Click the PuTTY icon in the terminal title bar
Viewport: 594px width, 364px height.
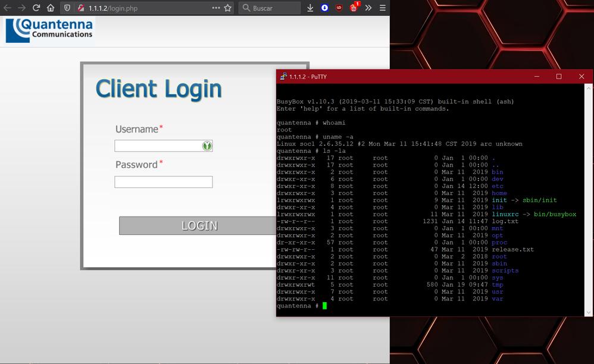[x=283, y=76]
